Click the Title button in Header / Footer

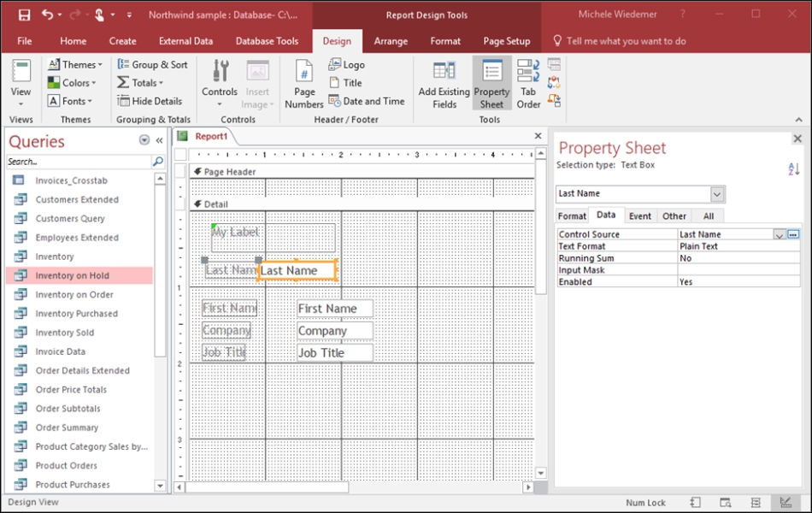click(345, 83)
